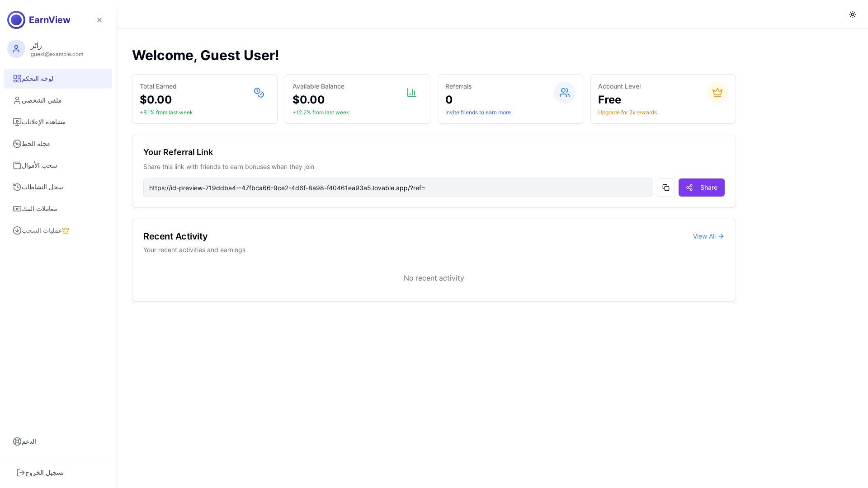Image resolution: width=868 pixels, height=488 pixels.
Task: Click the coins icon in Total Earned card
Action: click(x=259, y=93)
